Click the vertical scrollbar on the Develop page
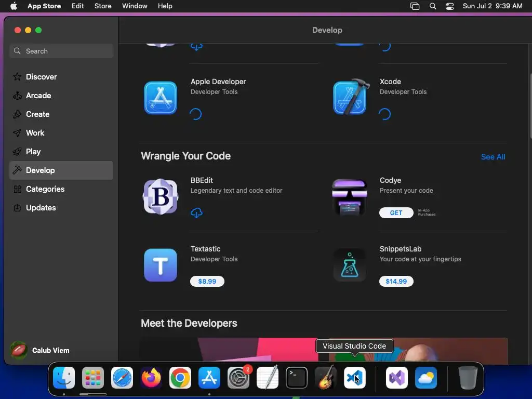The image size is (532, 399). pos(530,105)
